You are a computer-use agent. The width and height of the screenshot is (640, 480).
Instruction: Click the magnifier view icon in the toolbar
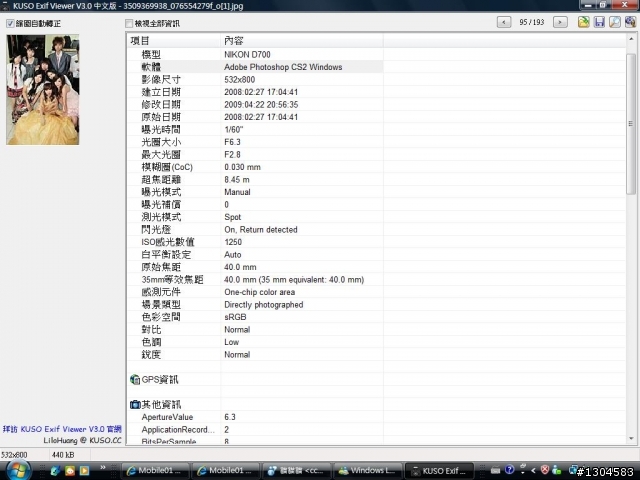click(x=615, y=22)
